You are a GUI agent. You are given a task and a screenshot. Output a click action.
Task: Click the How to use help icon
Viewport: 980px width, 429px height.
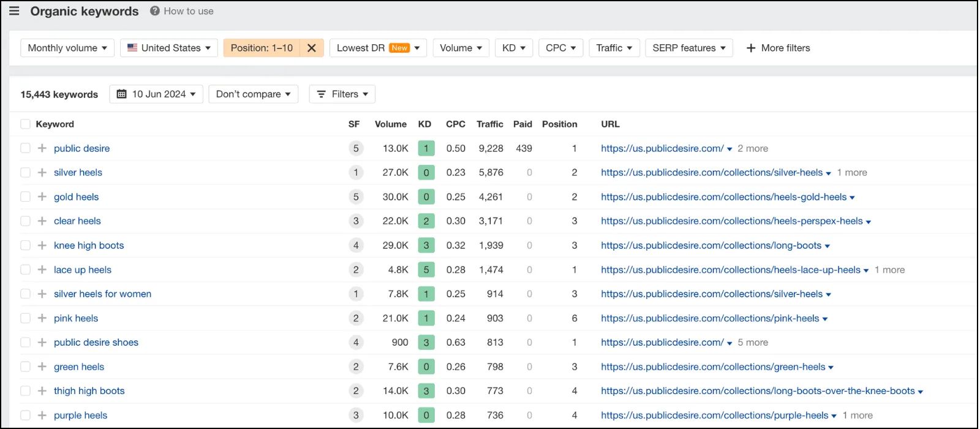[x=155, y=11]
